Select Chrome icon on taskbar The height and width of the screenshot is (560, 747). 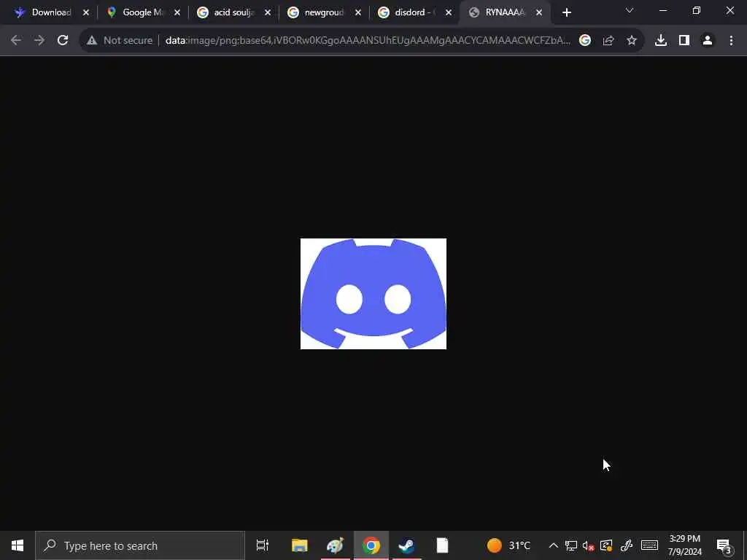371,545
